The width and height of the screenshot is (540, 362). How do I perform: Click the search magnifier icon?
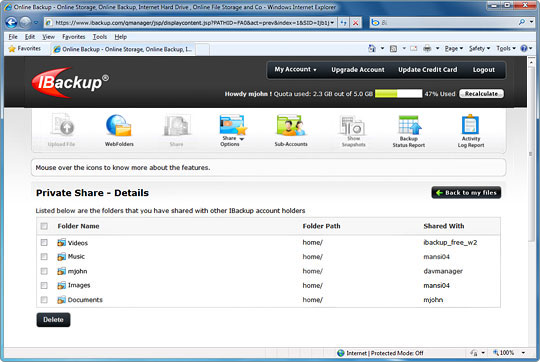[522, 22]
